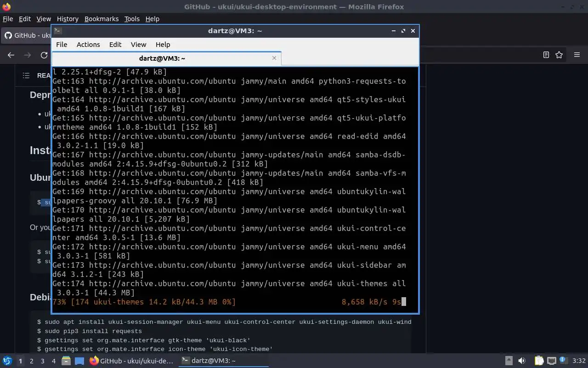The height and width of the screenshot is (368, 588).
Task: Launch the file manager from the panel
Action: click(66, 361)
